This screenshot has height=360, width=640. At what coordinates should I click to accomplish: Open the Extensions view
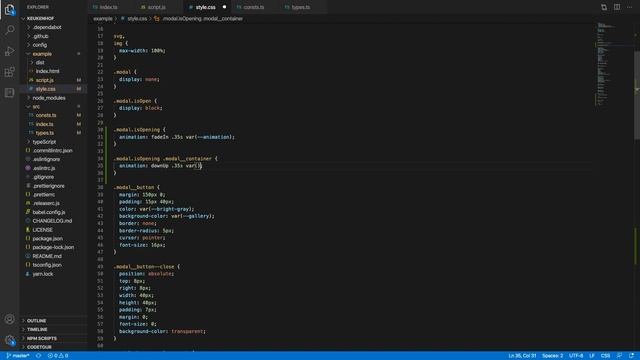tap(9, 72)
